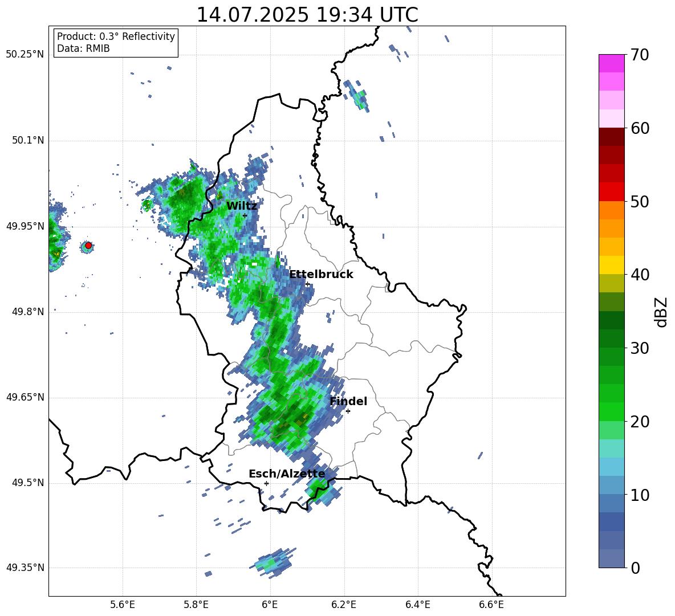
Task: Click the 49.35°N latitude label
Action: coord(25,568)
